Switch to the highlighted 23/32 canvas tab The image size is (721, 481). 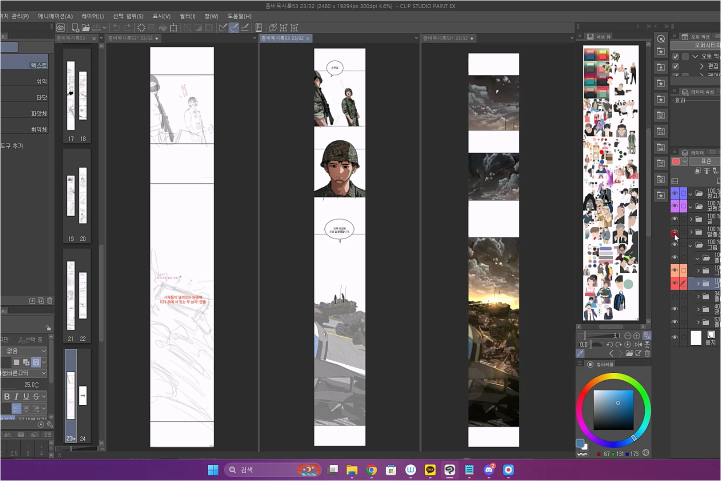[x=286, y=38]
